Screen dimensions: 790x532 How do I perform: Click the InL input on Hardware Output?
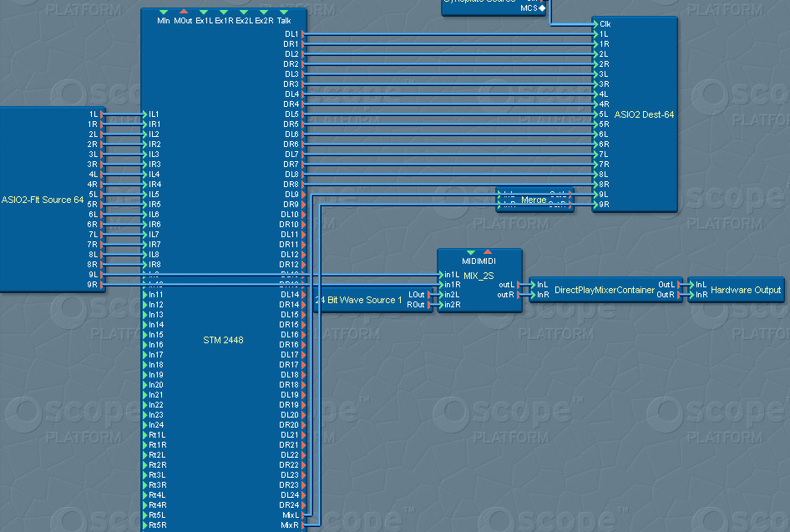(x=691, y=285)
